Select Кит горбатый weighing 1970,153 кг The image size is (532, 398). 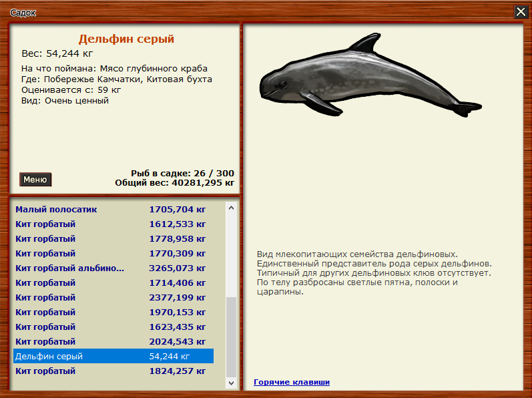pos(45,312)
